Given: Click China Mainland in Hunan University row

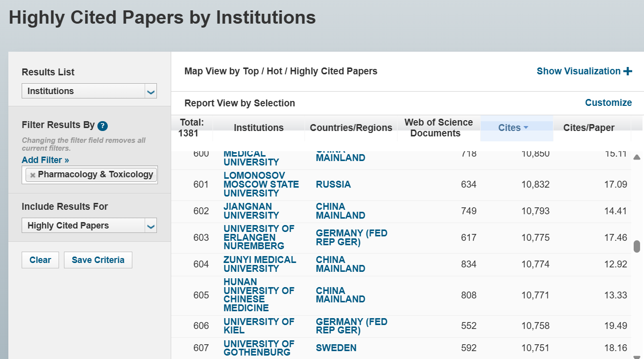Looking at the screenshot, I should pos(340,295).
